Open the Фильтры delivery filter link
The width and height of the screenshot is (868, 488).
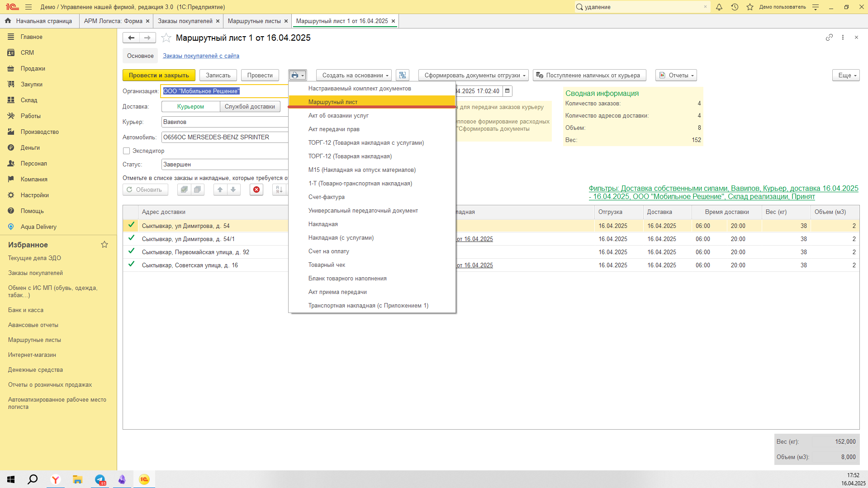pos(723,192)
